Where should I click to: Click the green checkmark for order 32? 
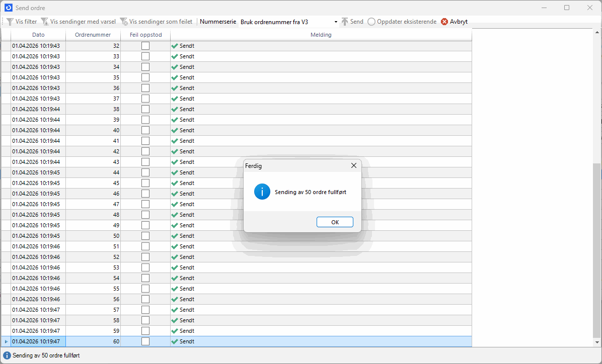(175, 46)
